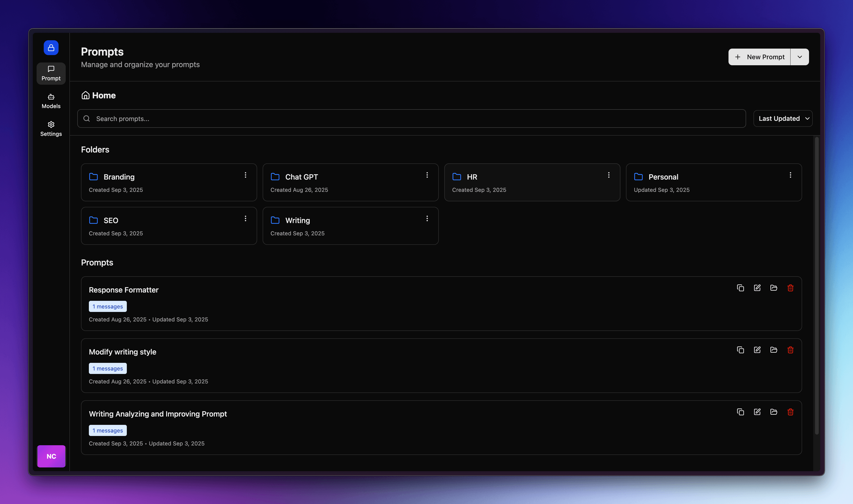Open the Last Updated sort dropdown

pos(783,118)
